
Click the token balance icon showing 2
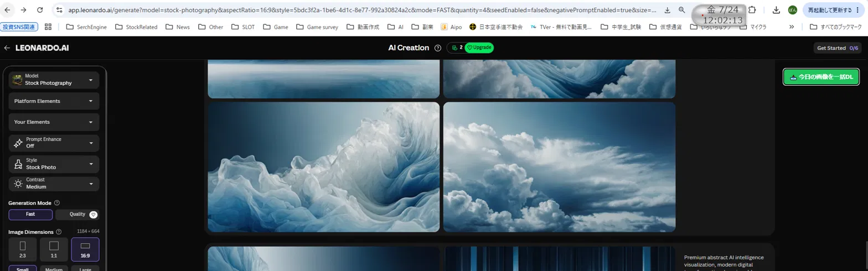click(x=454, y=48)
